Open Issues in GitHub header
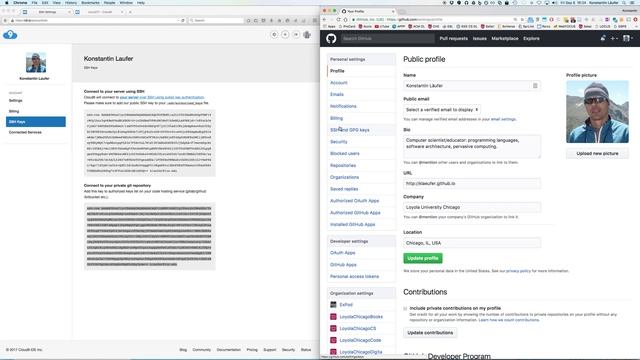The height and width of the screenshot is (360, 640). (480, 38)
